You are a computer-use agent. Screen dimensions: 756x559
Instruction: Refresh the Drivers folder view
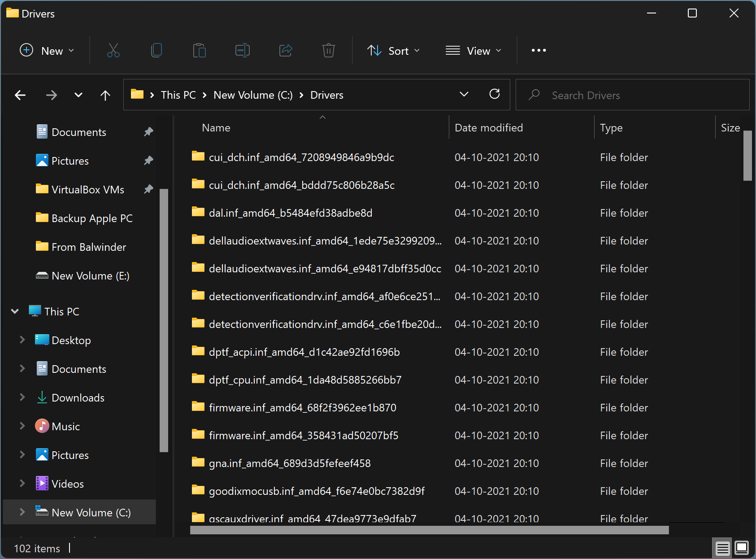pos(495,95)
